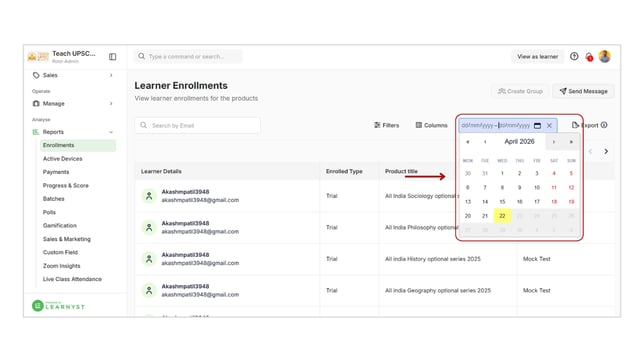644x362 pixels.
Task: Toggle the sidebar collapse icon
Action: [113, 57]
